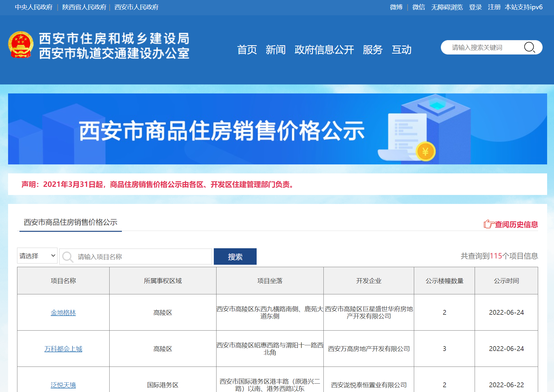Click the magnifier icon in header search
The height and width of the screenshot is (392, 554).
click(529, 47)
